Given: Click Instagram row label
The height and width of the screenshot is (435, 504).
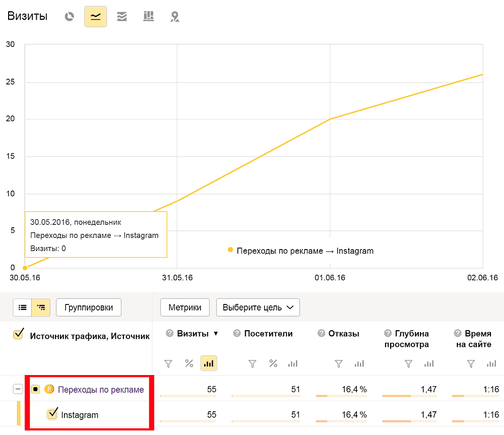Looking at the screenshot, I should [80, 415].
